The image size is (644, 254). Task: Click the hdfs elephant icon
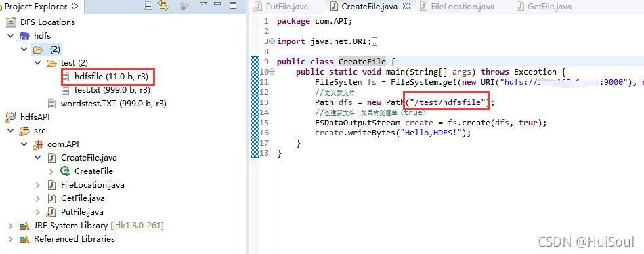[24, 36]
